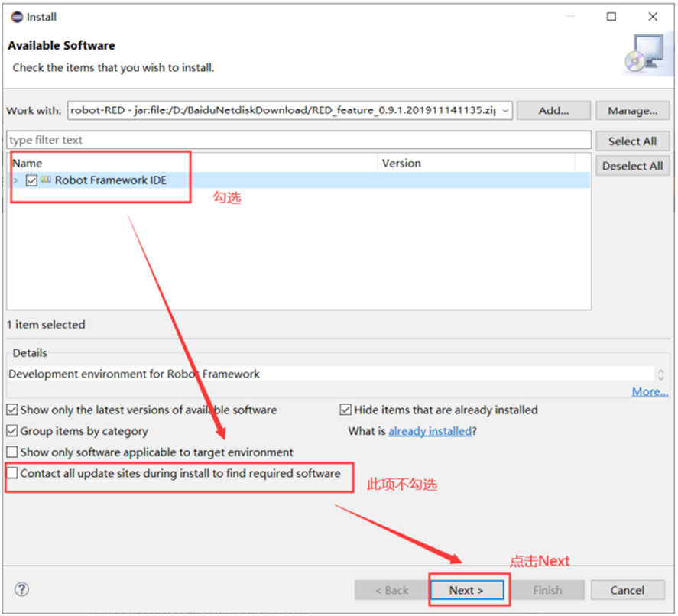
Task: Click the Manage... button
Action: click(x=633, y=111)
